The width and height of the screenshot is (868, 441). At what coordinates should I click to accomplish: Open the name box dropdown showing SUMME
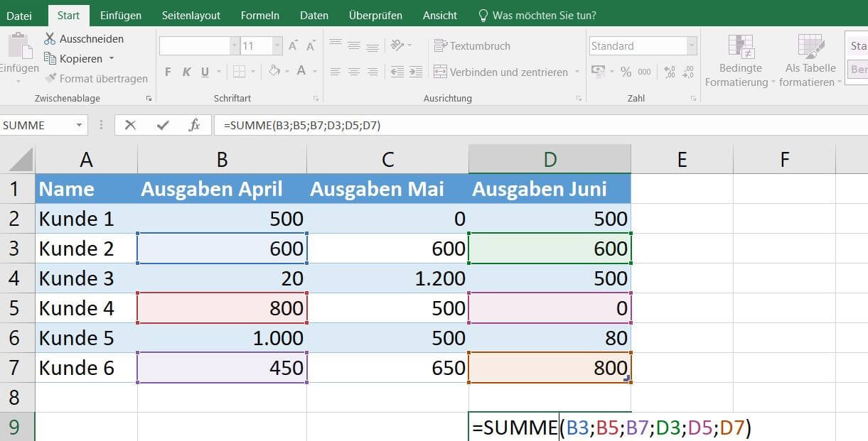[79, 125]
